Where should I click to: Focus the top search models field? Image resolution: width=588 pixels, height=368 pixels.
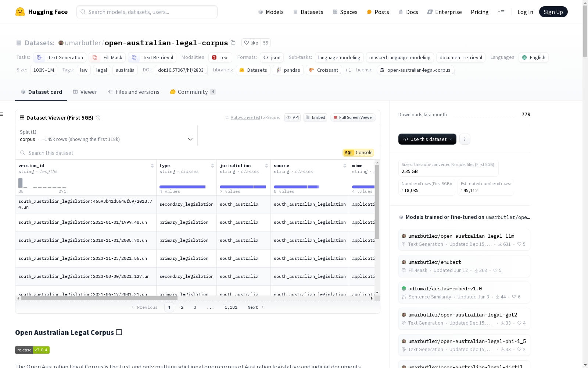click(x=147, y=12)
